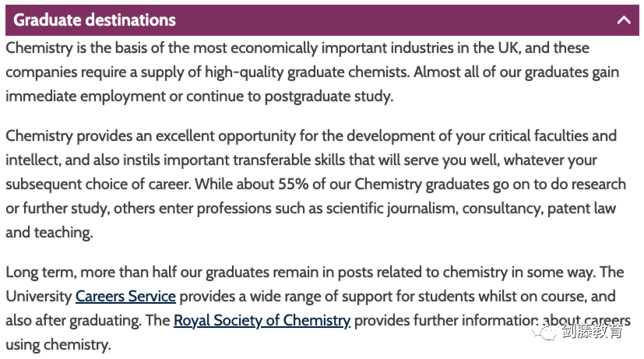Click the words 'and teaching.'
644x359 pixels.
(x=49, y=233)
